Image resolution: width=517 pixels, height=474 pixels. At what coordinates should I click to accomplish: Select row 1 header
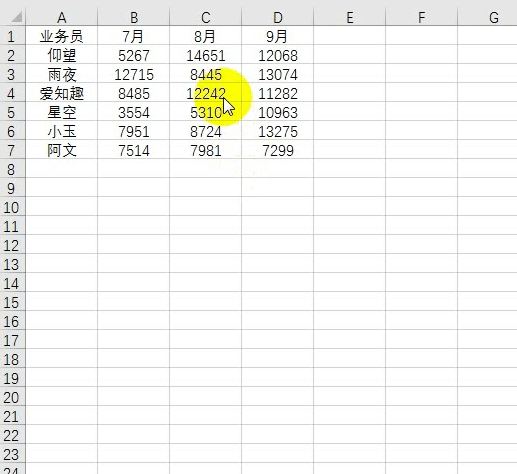pyautogui.click(x=13, y=36)
